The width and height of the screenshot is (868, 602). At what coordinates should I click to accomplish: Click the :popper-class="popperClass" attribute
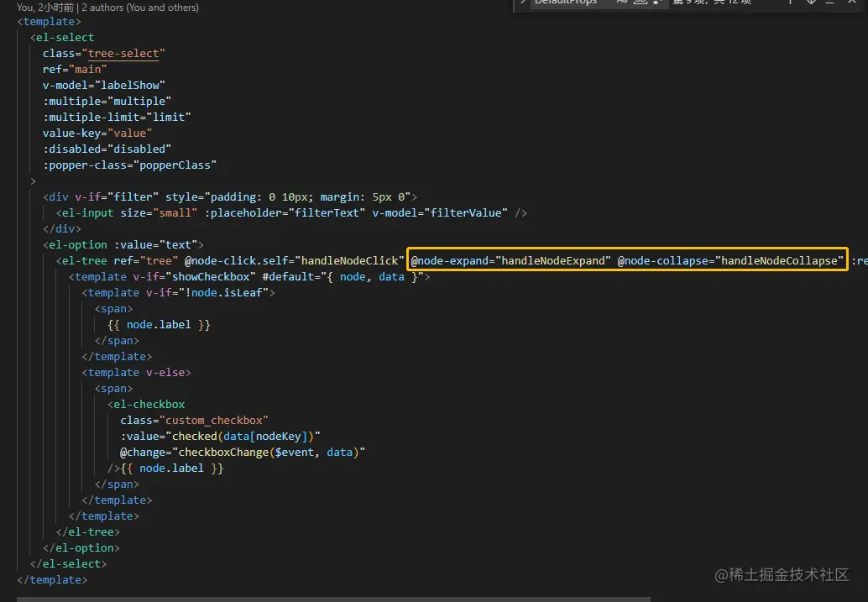click(129, 165)
